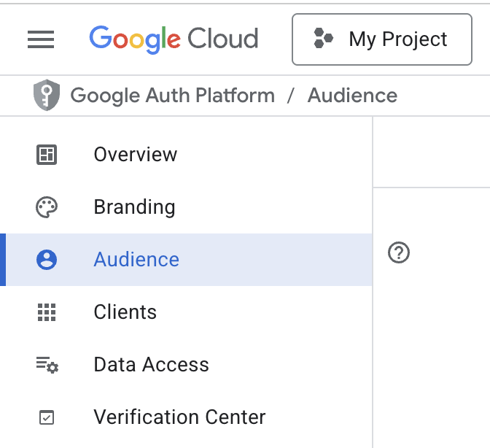
Task: Click the Verification Center checkbox icon
Action: tap(47, 417)
